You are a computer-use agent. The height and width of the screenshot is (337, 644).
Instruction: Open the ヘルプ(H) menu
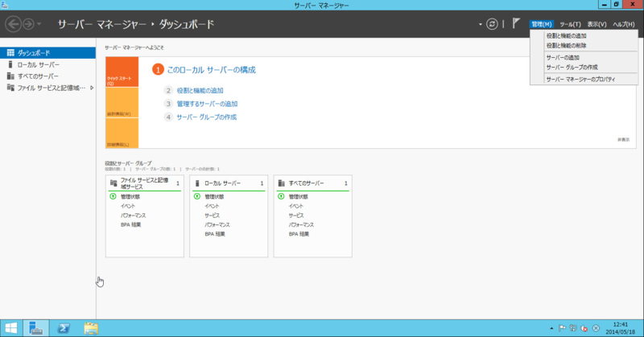[x=623, y=24]
